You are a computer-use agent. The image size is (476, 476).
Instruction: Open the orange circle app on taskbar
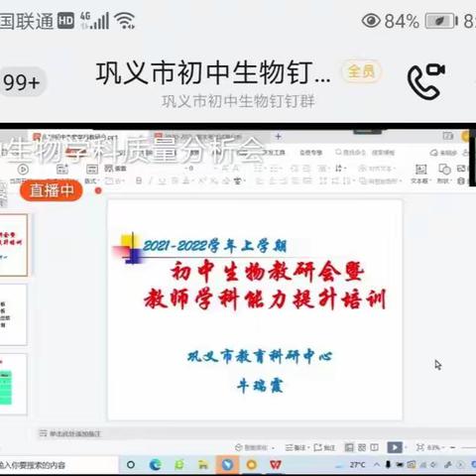252,465
